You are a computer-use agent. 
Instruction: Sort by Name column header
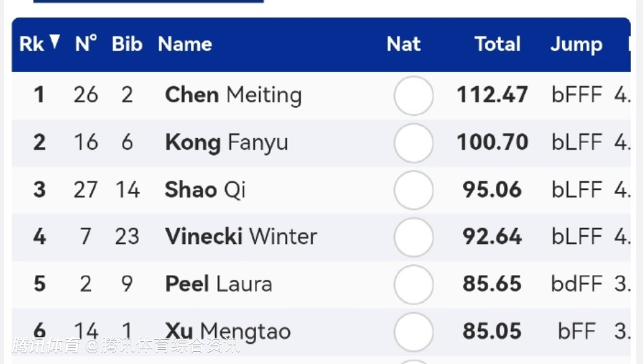click(185, 44)
